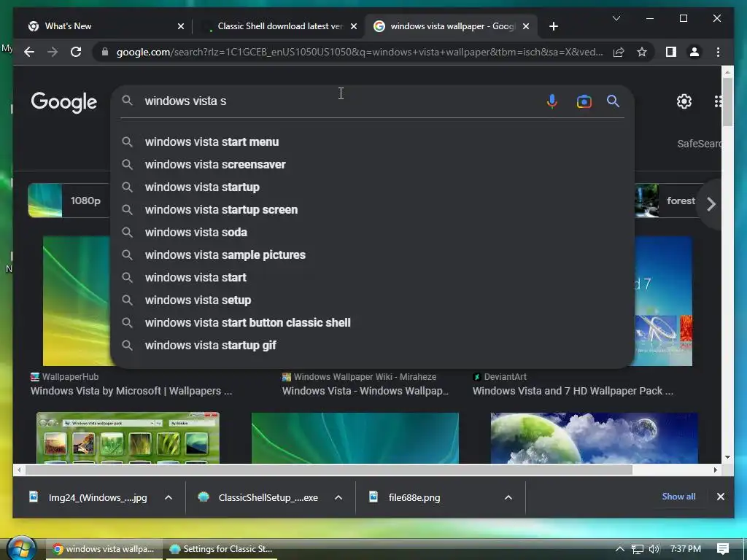Close the What's New tab

coord(181,26)
